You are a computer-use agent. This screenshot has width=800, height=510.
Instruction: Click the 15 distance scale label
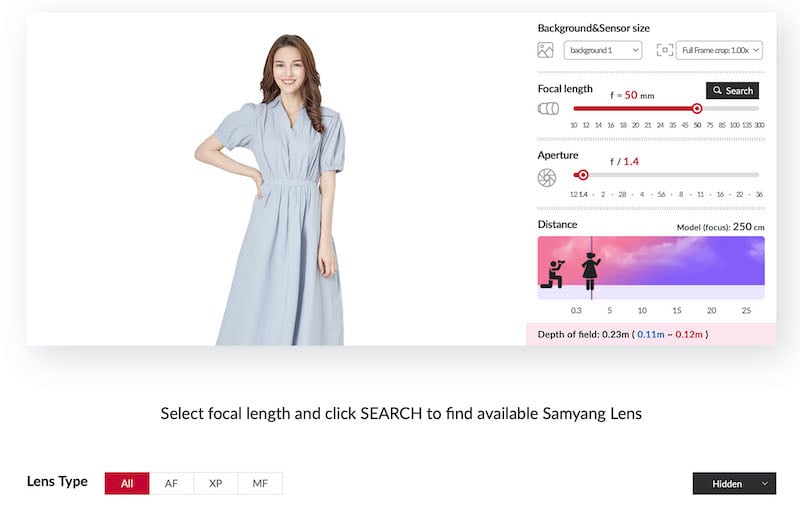pos(677,310)
